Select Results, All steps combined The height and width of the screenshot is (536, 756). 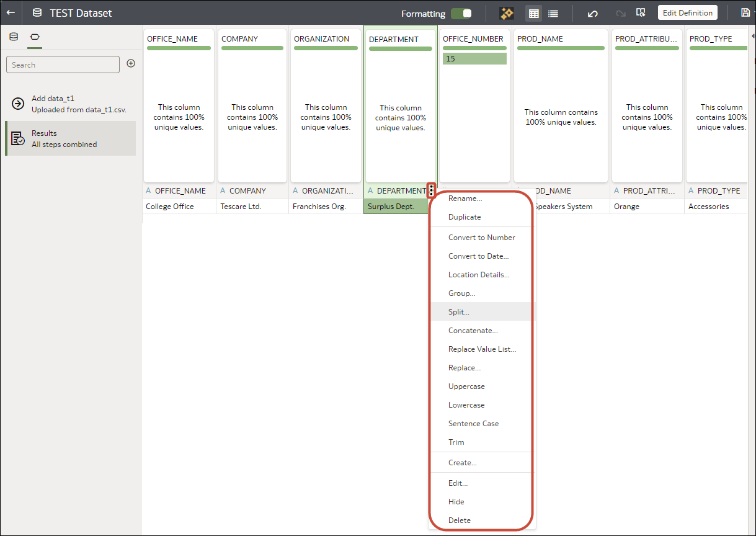[x=70, y=138]
